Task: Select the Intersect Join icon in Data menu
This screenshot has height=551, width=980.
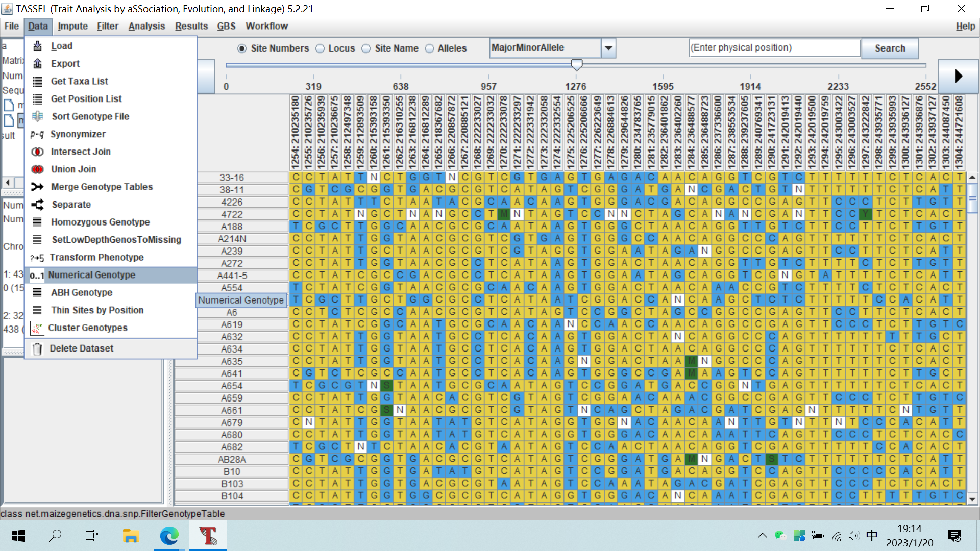Action: [x=38, y=152]
